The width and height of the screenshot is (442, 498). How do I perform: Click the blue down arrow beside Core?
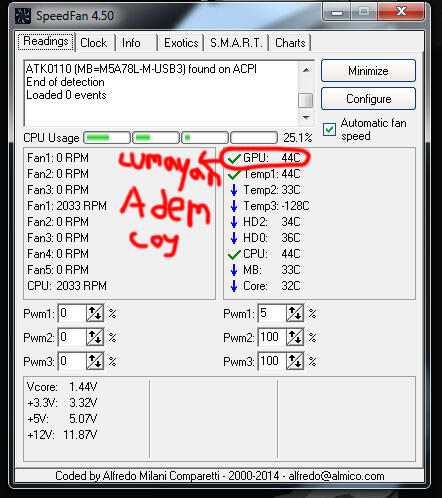pos(234,286)
